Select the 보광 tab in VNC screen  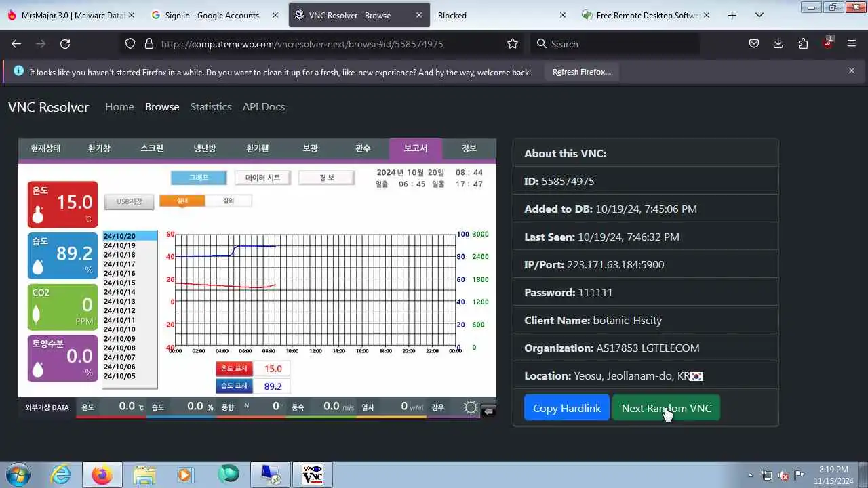click(310, 148)
